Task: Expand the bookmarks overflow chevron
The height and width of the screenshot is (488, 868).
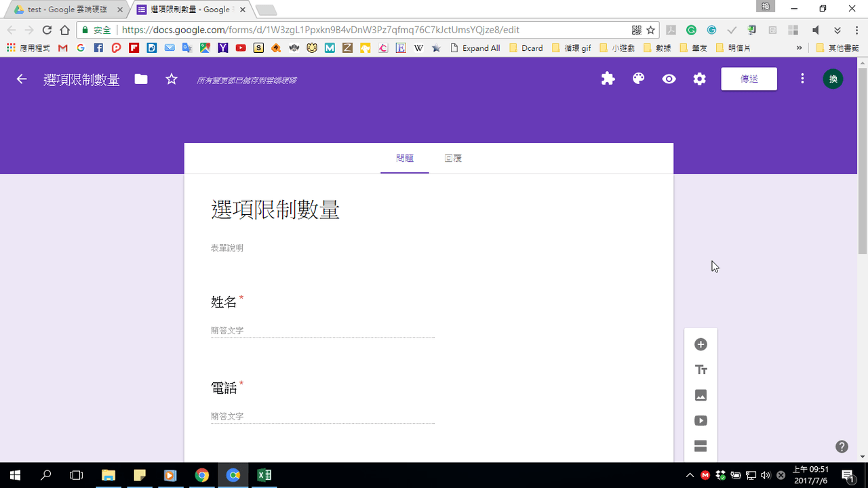Action: 799,48
